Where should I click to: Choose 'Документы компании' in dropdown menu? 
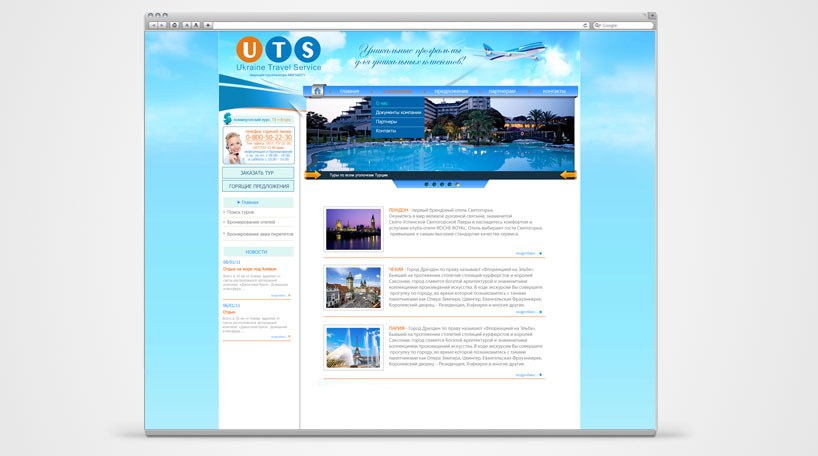[x=398, y=112]
